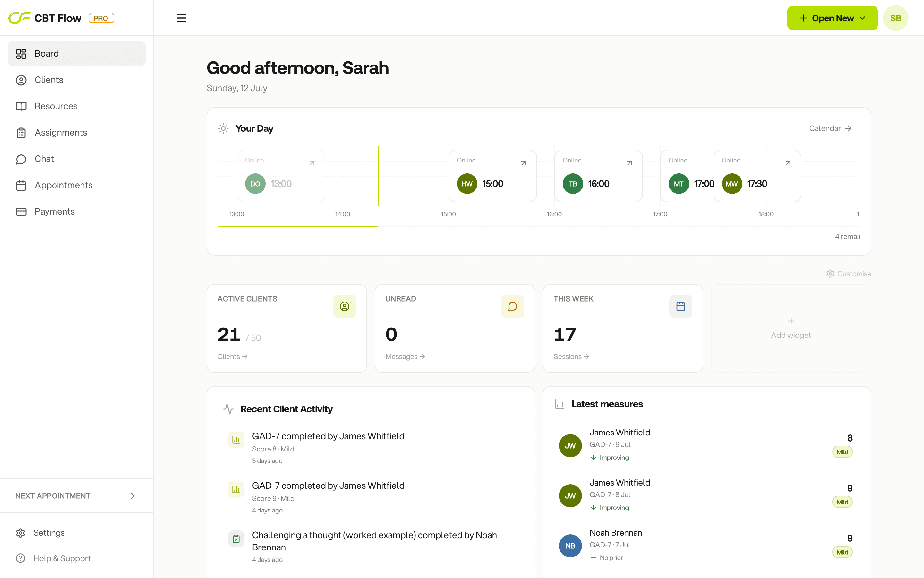Open Resources in the sidebar
The width and height of the screenshot is (924, 578).
click(x=76, y=106)
